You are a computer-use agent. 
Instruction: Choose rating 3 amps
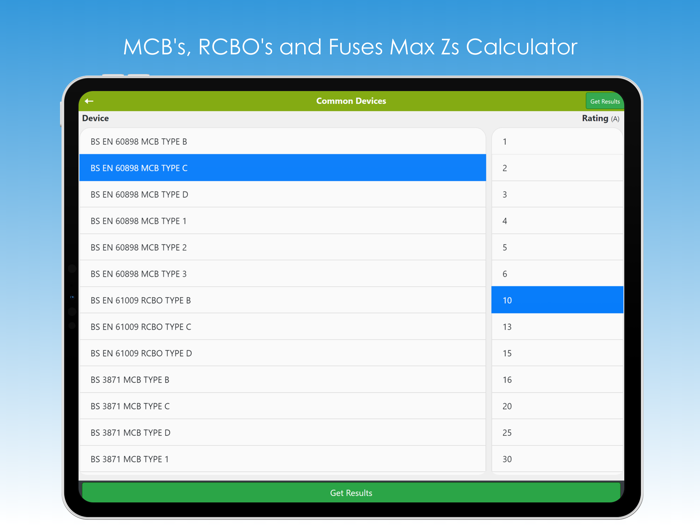pyautogui.click(x=557, y=194)
